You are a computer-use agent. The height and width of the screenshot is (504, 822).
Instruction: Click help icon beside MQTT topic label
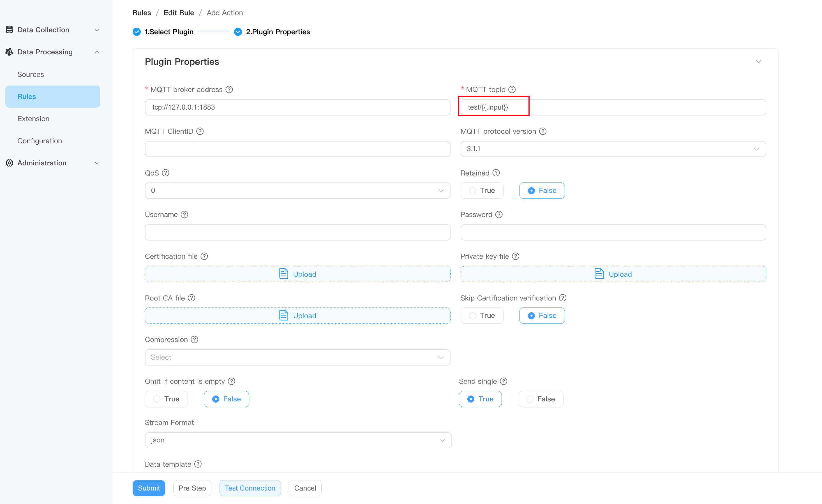click(x=512, y=89)
